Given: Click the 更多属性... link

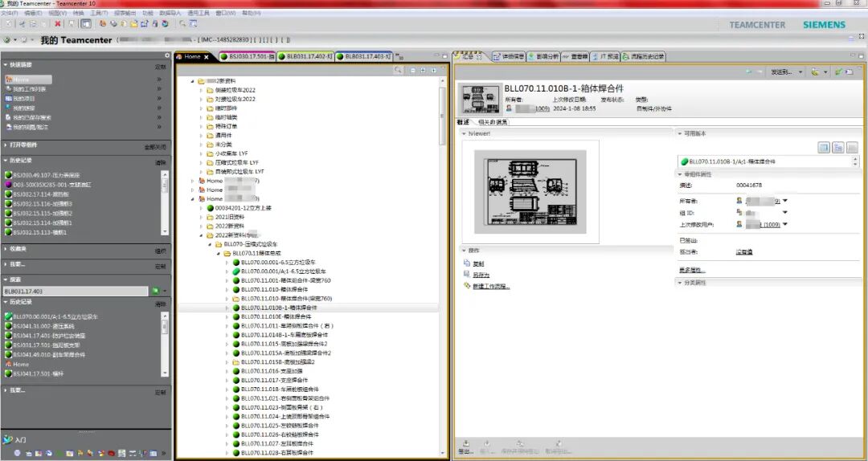Looking at the screenshot, I should [x=693, y=270].
